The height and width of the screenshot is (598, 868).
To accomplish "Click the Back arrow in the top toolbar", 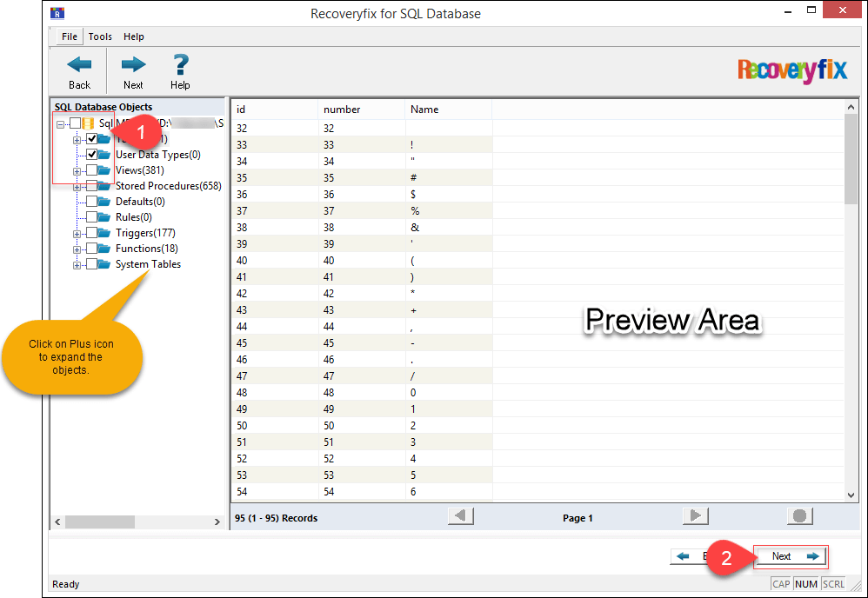I will (x=79, y=65).
